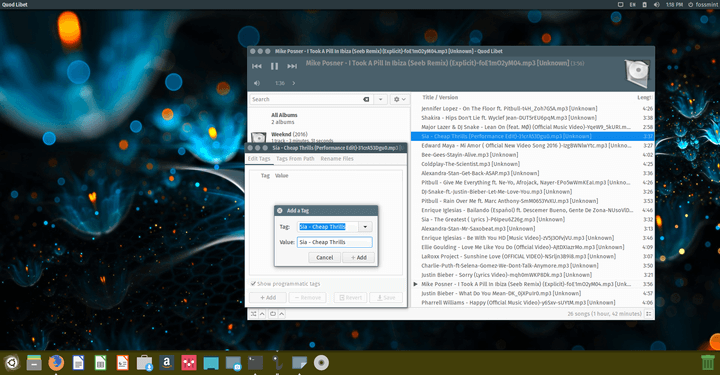
Task: Open the Terminal from the dock
Action: [255, 363]
